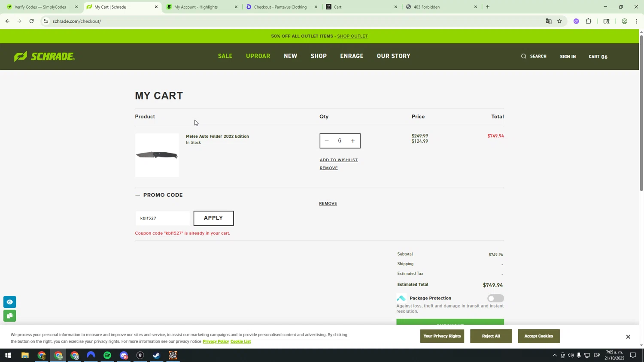Image resolution: width=644 pixels, height=362 pixels.
Task: Click the taskbar volume icon
Action: coord(571,356)
